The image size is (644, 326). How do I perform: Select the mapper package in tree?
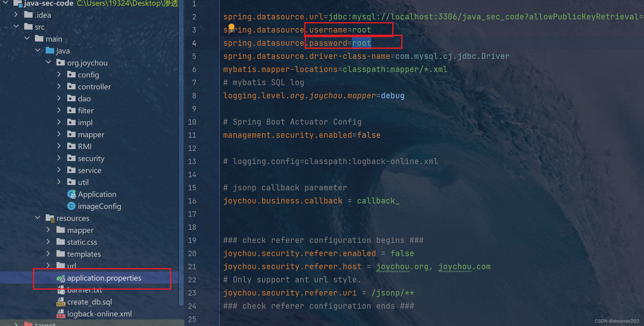coord(91,134)
